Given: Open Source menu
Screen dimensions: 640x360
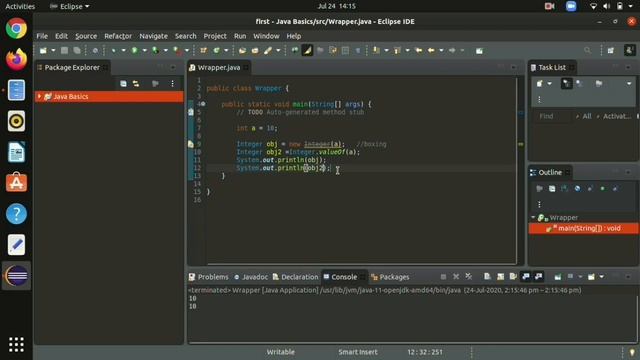Looking at the screenshot, I should point(86,36).
